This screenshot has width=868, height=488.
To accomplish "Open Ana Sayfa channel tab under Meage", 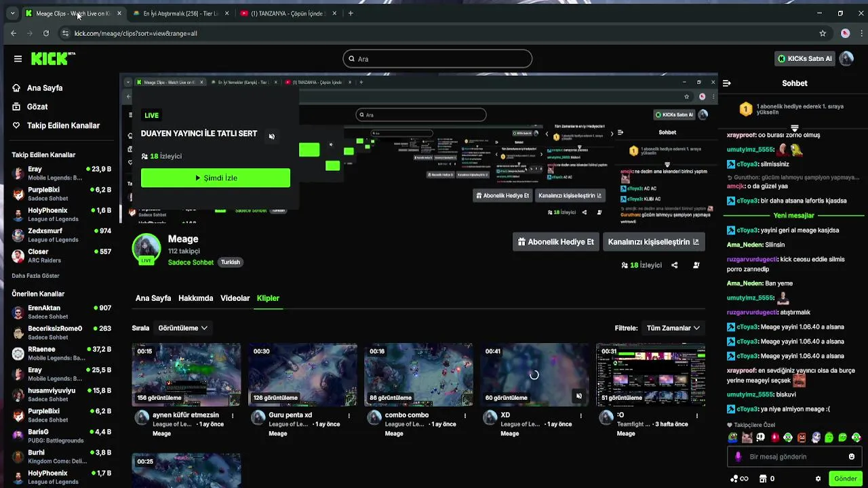I will pyautogui.click(x=153, y=298).
